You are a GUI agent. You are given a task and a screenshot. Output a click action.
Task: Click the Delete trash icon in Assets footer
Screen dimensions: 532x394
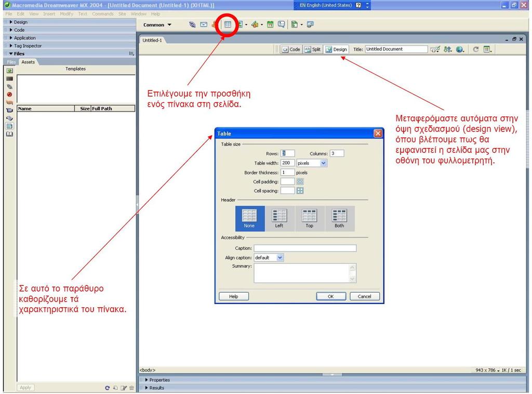[131, 388]
